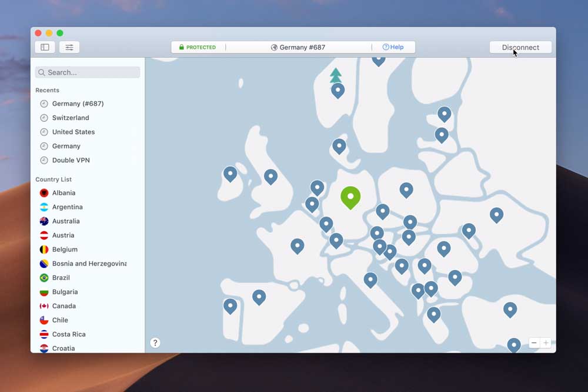
Task: Open the question mark map help button
Action: 155,343
